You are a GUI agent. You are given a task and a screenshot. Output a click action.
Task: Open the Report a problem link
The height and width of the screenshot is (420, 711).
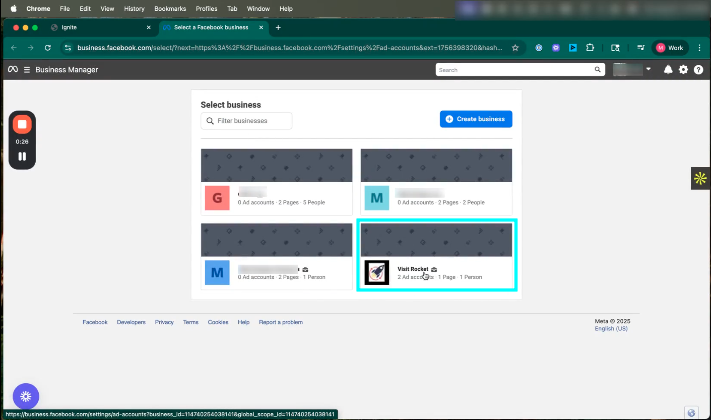pyautogui.click(x=281, y=322)
